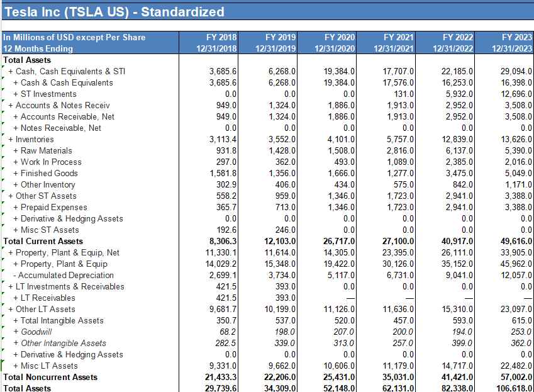
Task: Select the "Tesla Inc (TSLA US) - Standardized" title
Action: coord(114,12)
